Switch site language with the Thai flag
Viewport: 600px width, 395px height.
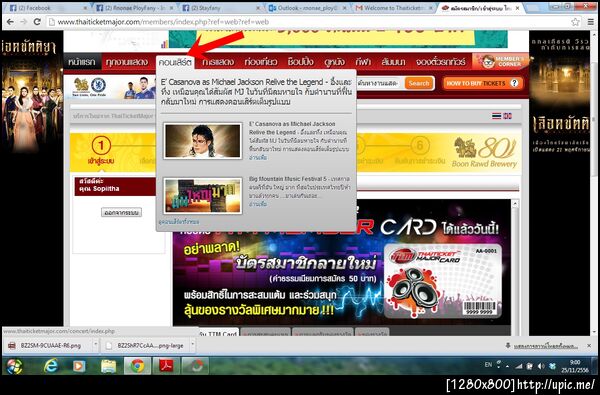(496, 116)
